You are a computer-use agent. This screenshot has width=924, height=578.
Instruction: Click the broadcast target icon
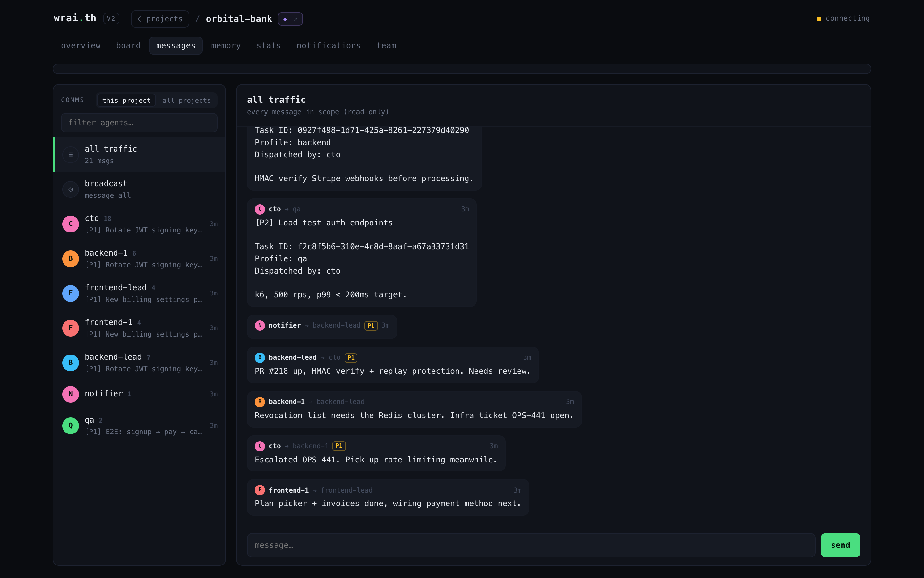70,189
